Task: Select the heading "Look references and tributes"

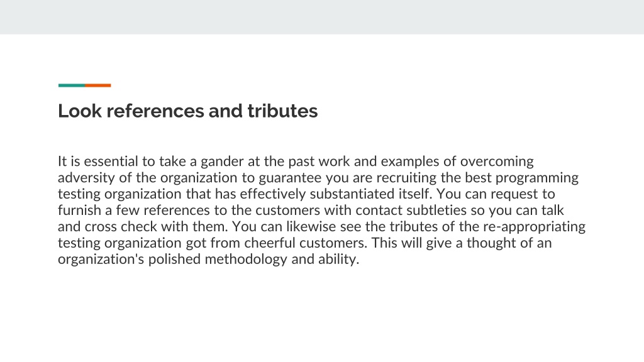Action: (187, 111)
